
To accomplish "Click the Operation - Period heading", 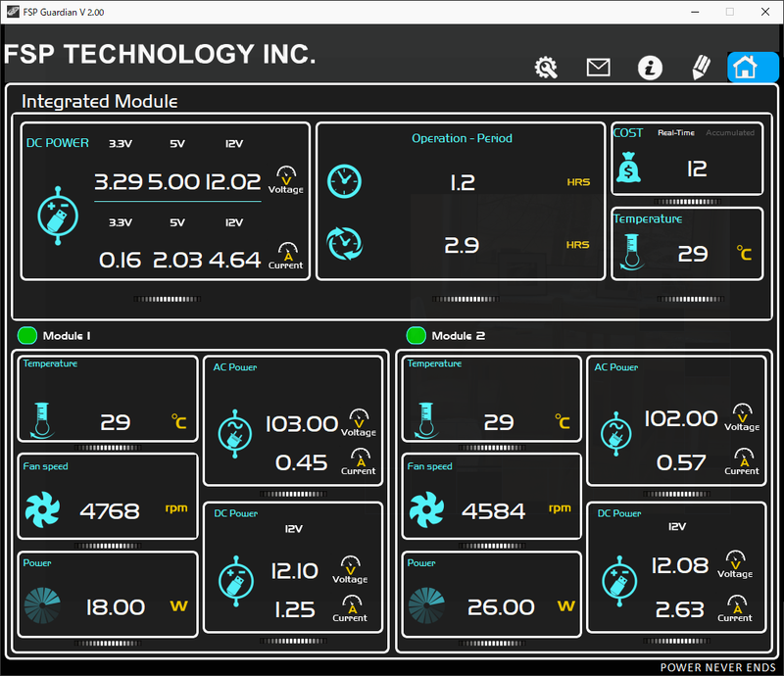I will [462, 138].
